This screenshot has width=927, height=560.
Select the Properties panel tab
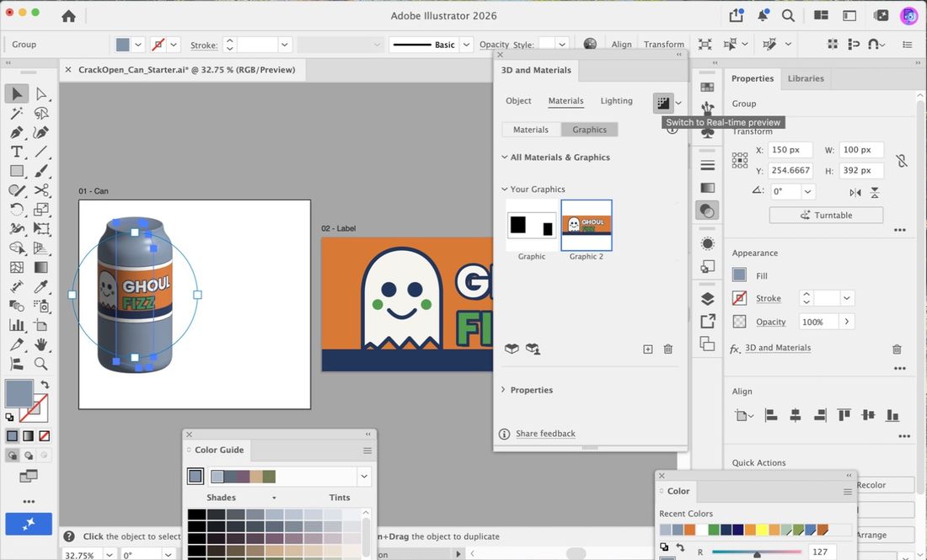(752, 78)
